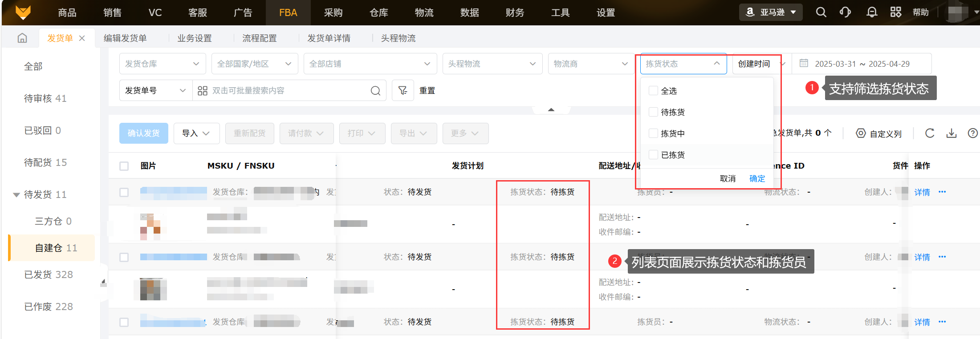The image size is (980, 339).
Task: Open 自定义列 column settings
Action: [x=879, y=133]
